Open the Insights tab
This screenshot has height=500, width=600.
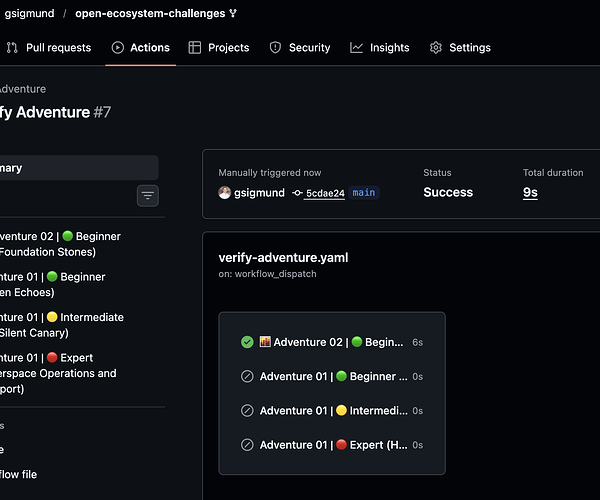point(380,47)
